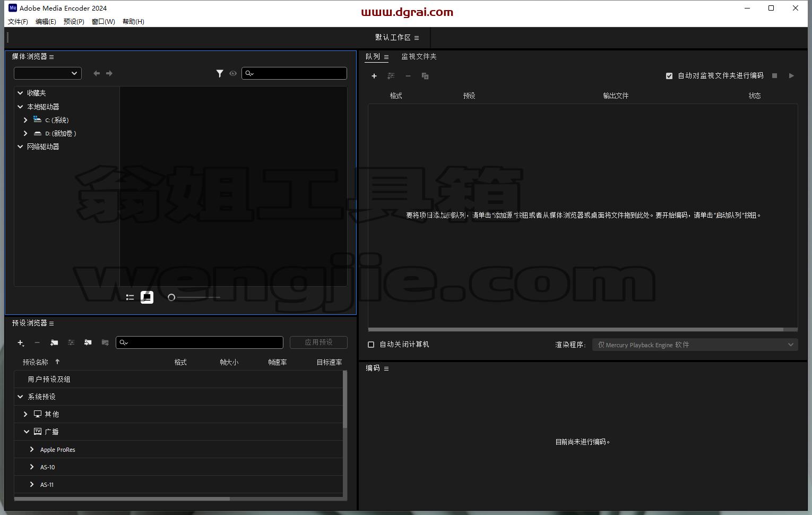
Task: Click the Preset Browser search magnifier icon
Action: pos(124,342)
